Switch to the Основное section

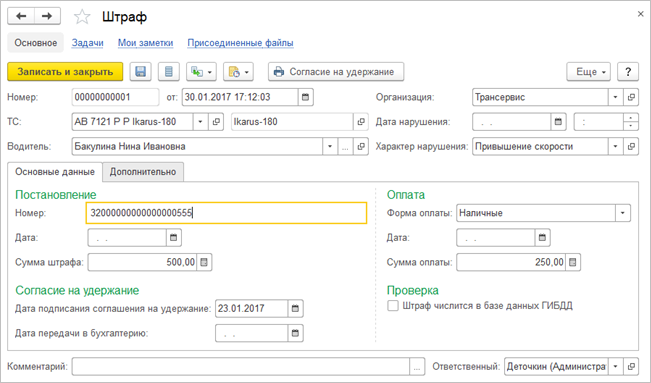pos(36,43)
